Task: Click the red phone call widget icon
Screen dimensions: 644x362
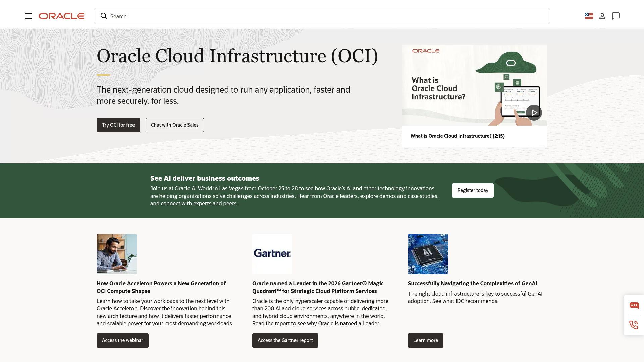Action: 634,325
